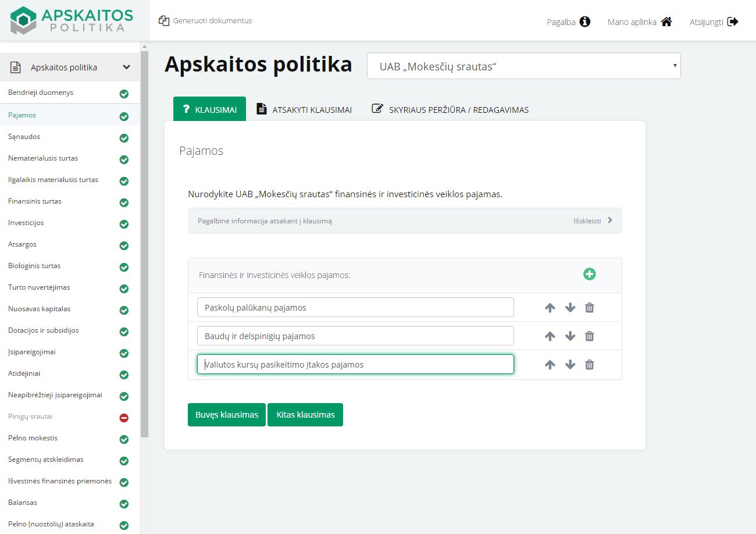
Task: Move Valiutos kursų row down
Action: (570, 365)
